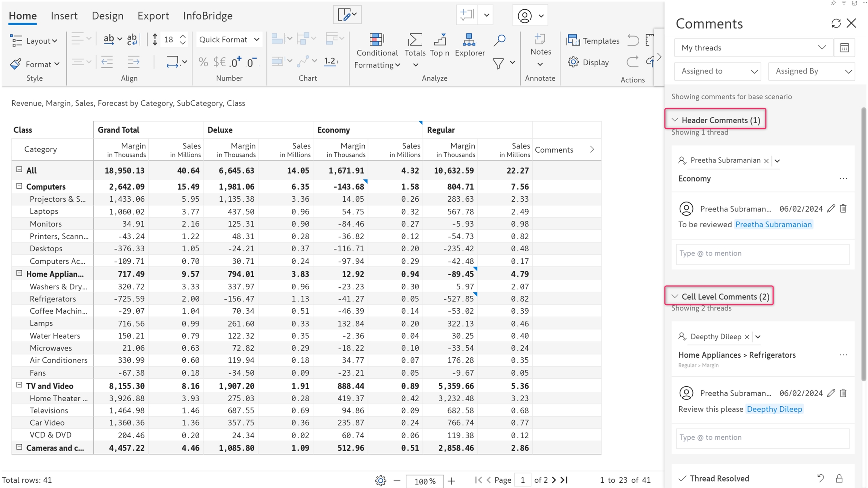
Task: Click the percent number format icon
Action: coord(203,62)
